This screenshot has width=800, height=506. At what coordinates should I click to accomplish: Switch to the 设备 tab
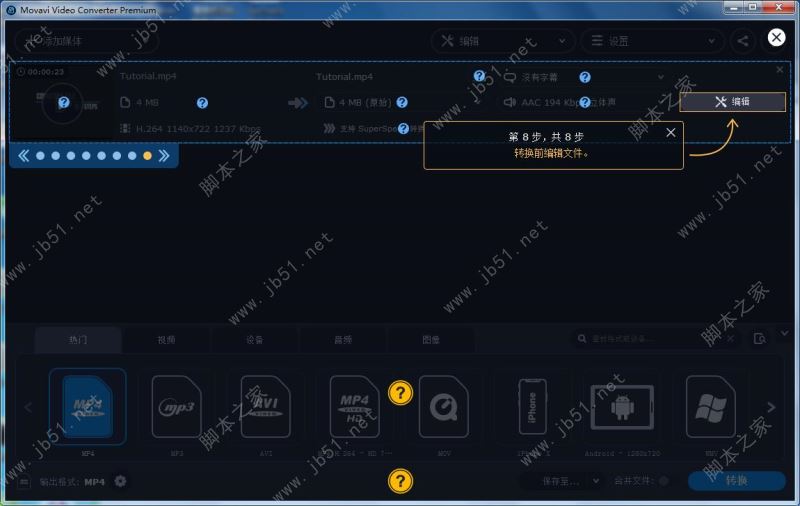pyautogui.click(x=255, y=340)
